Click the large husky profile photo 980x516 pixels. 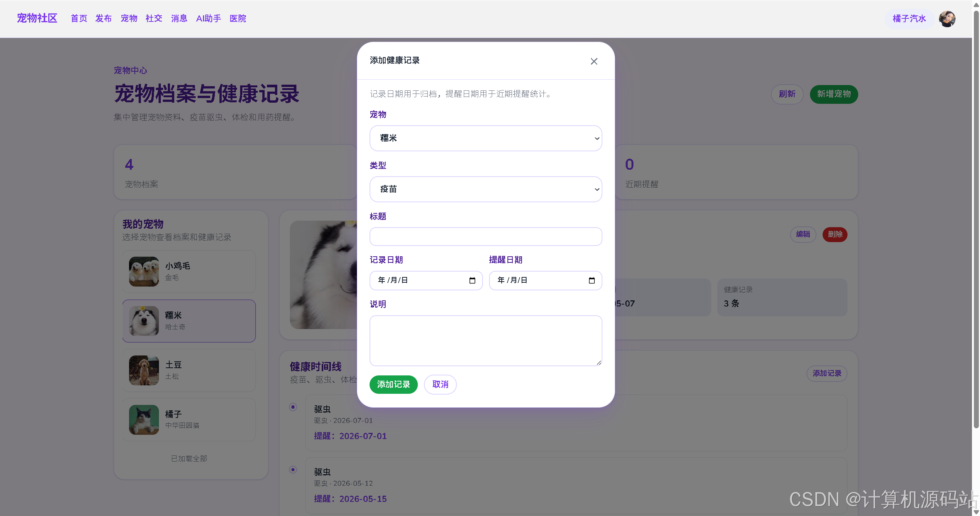324,275
